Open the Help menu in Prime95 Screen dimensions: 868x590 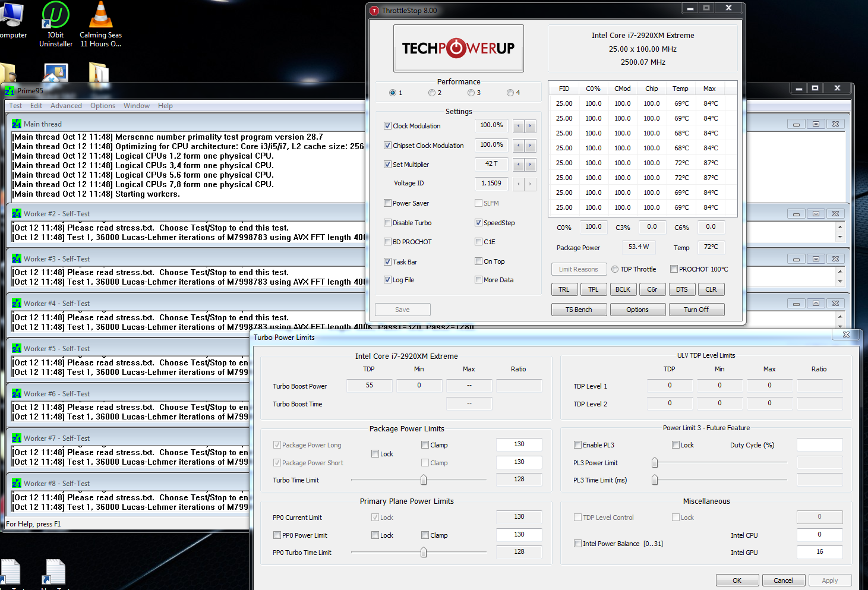pyautogui.click(x=165, y=106)
